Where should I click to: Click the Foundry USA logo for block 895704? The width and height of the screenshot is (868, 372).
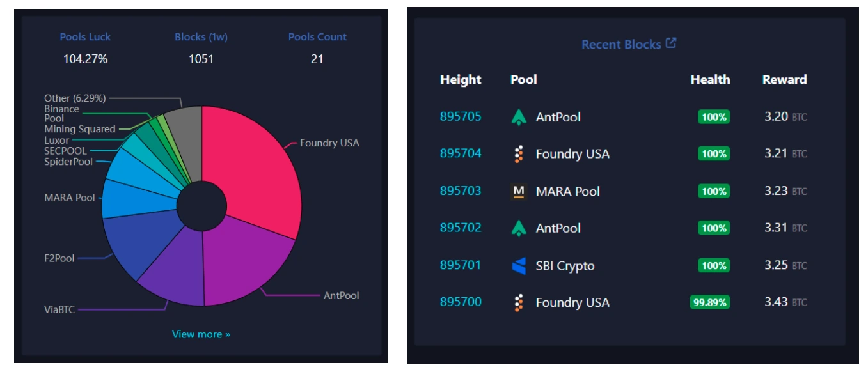click(519, 154)
